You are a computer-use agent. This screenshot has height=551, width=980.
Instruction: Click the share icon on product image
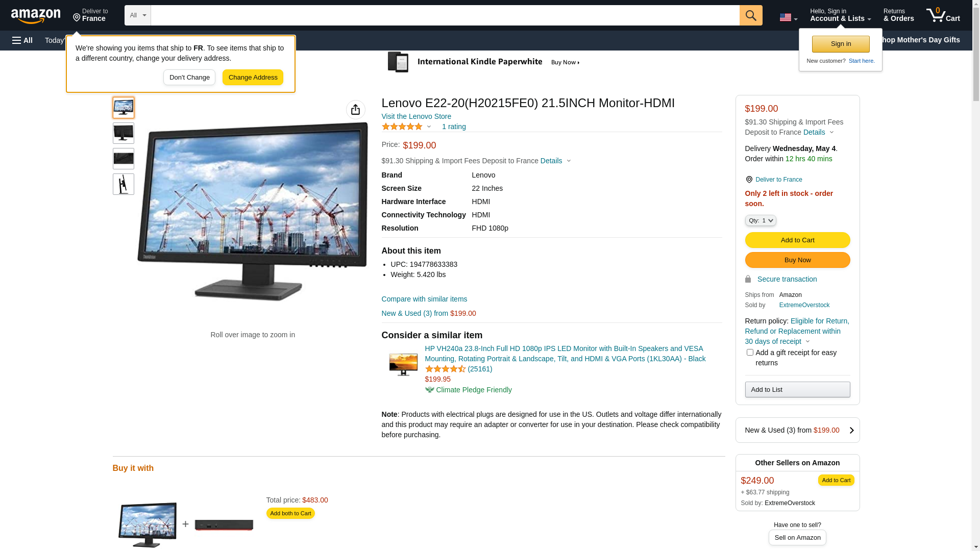[x=356, y=110]
